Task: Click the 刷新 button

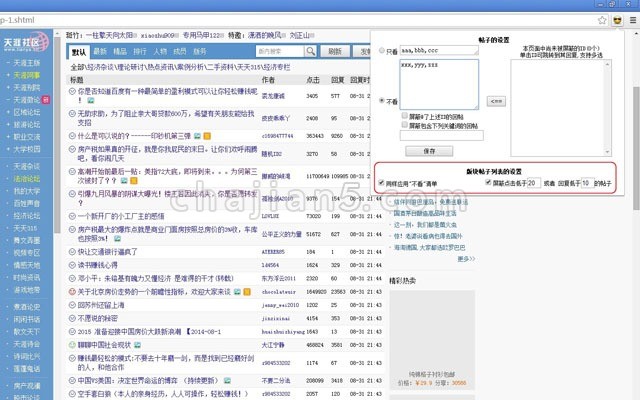Action: [335, 51]
